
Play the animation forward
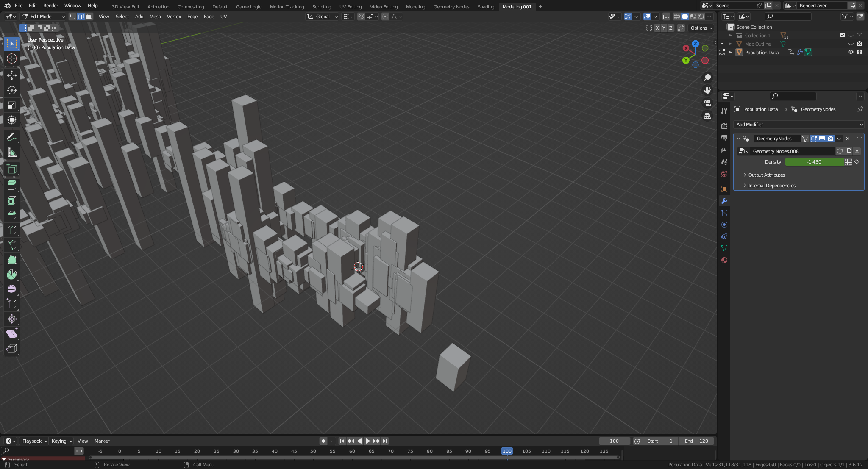[x=367, y=441]
